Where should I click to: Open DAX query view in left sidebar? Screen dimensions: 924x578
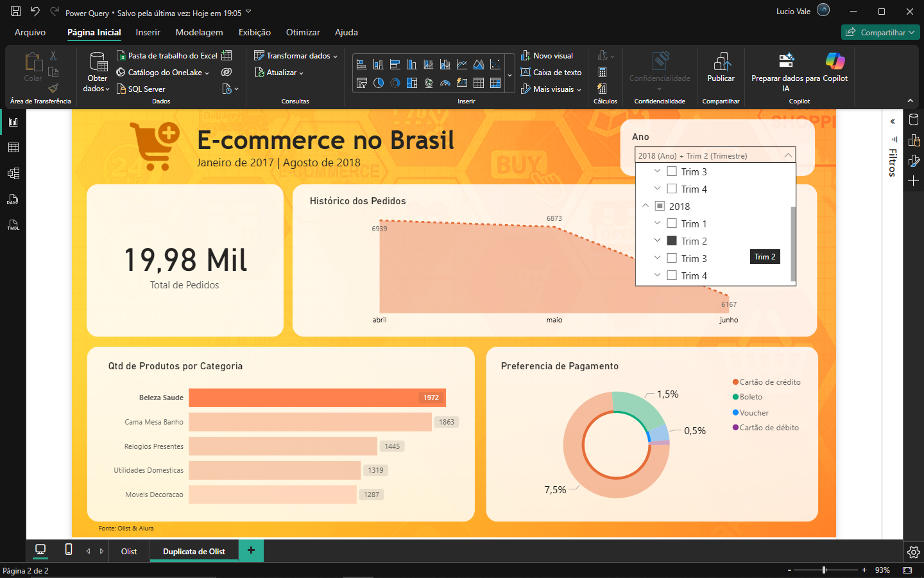pyautogui.click(x=13, y=199)
